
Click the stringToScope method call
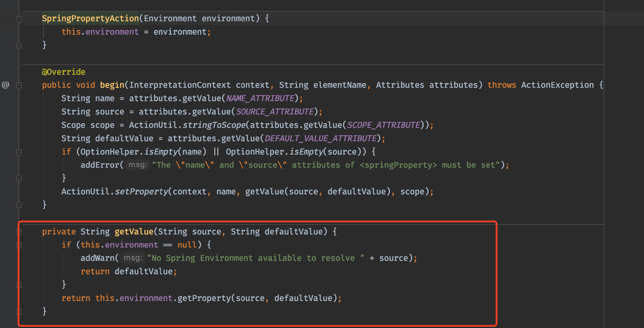coord(214,125)
